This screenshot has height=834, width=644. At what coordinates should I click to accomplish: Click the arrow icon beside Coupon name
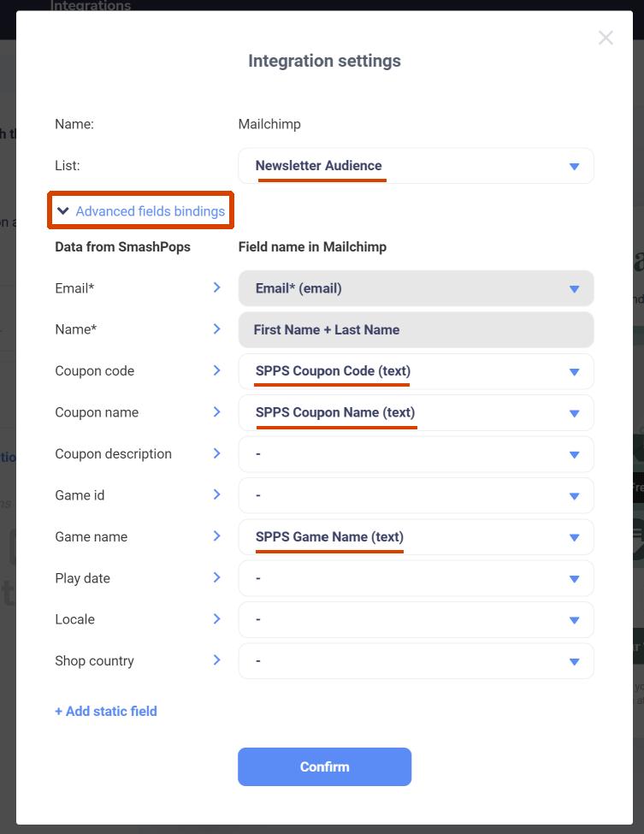216,412
